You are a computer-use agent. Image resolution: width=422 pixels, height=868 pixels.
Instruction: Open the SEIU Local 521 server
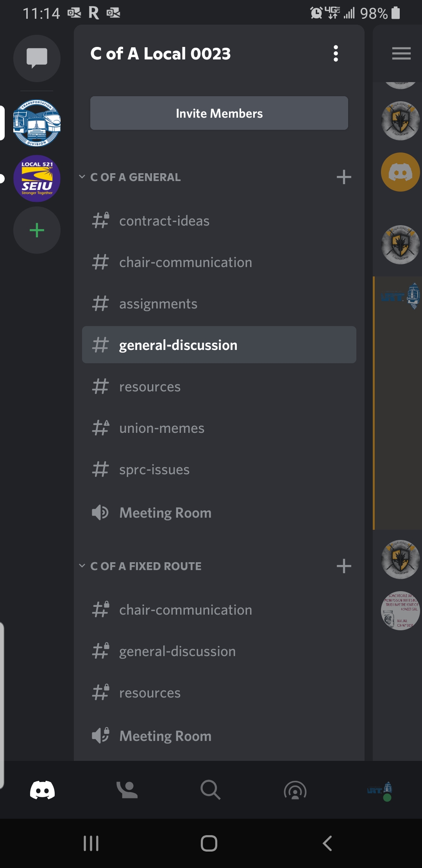pyautogui.click(x=37, y=179)
